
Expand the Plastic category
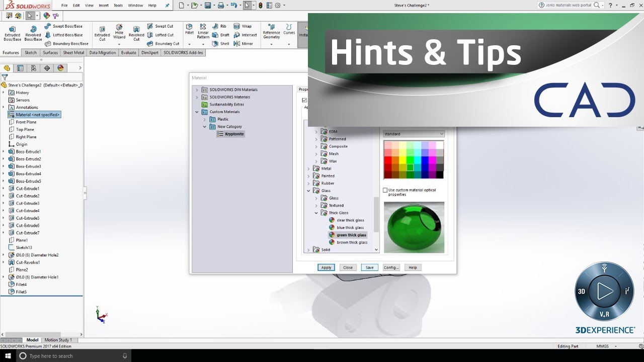(205, 119)
